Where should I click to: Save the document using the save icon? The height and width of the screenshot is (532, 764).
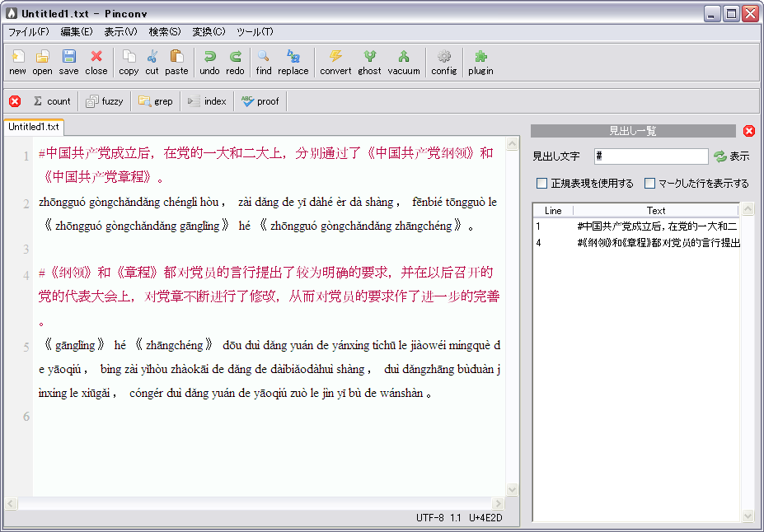click(x=68, y=63)
